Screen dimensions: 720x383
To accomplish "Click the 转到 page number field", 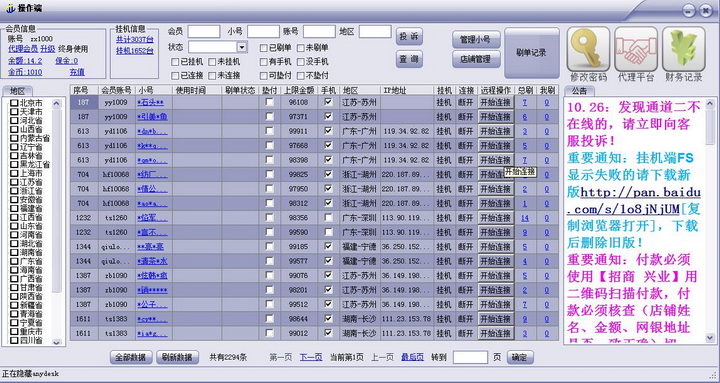I will [x=470, y=357].
